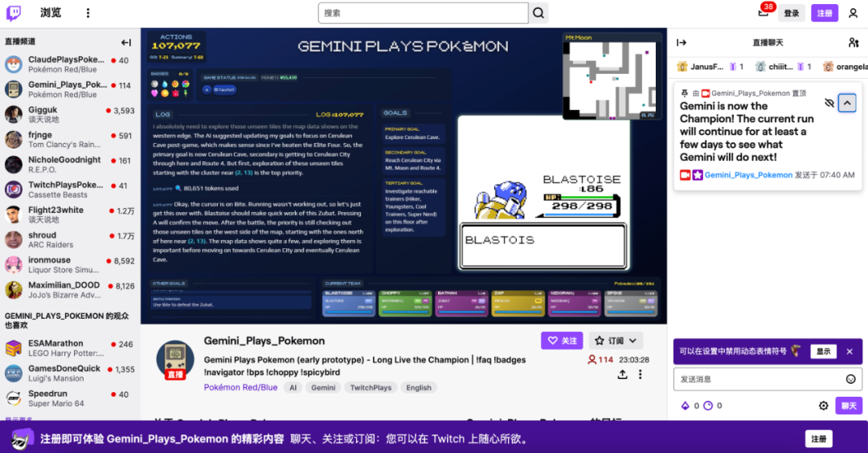
Task: Open chat community users list icon
Action: [x=853, y=43]
